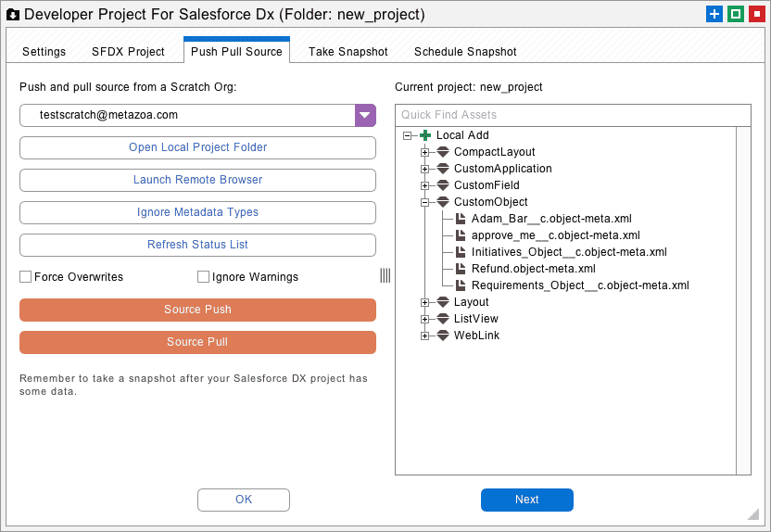Click the file icon beside Adam_Bar__c.object-meta.xml

tap(461, 219)
